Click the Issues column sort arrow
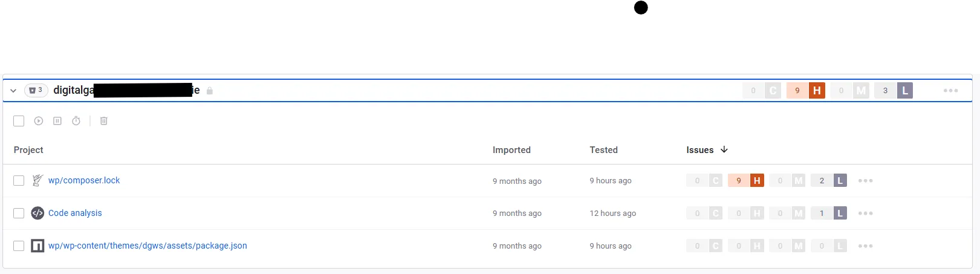980x274 pixels. 724,149
